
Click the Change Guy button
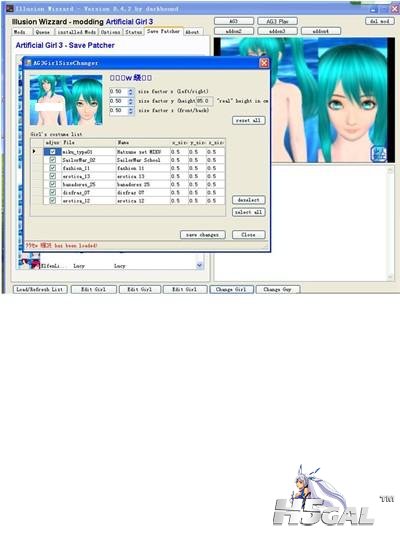tap(278, 289)
